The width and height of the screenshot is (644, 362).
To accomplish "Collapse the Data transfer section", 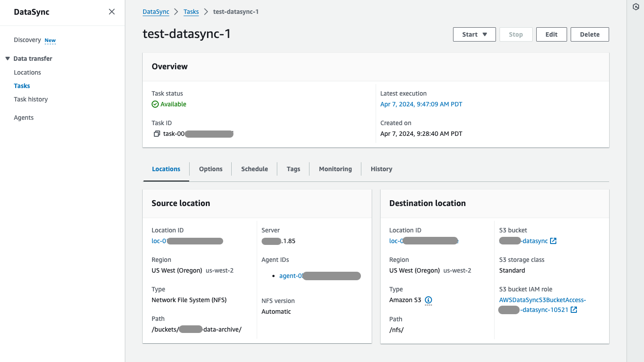I will [x=8, y=59].
